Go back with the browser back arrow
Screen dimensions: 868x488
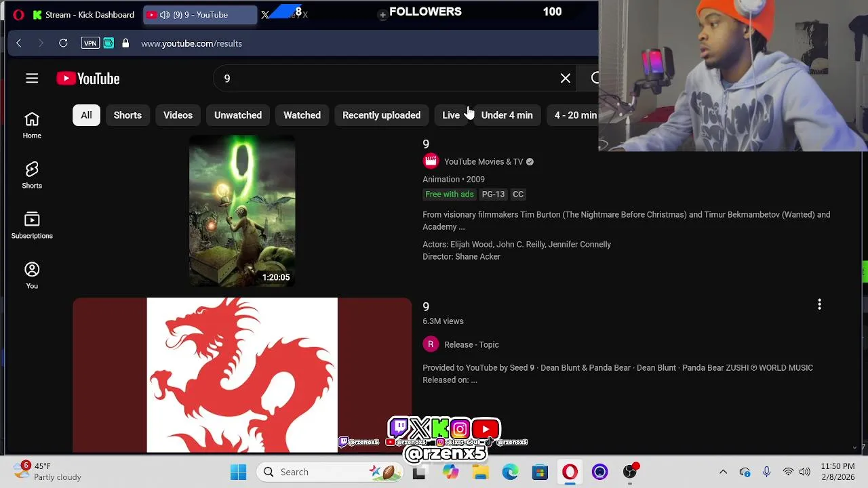[x=19, y=43]
